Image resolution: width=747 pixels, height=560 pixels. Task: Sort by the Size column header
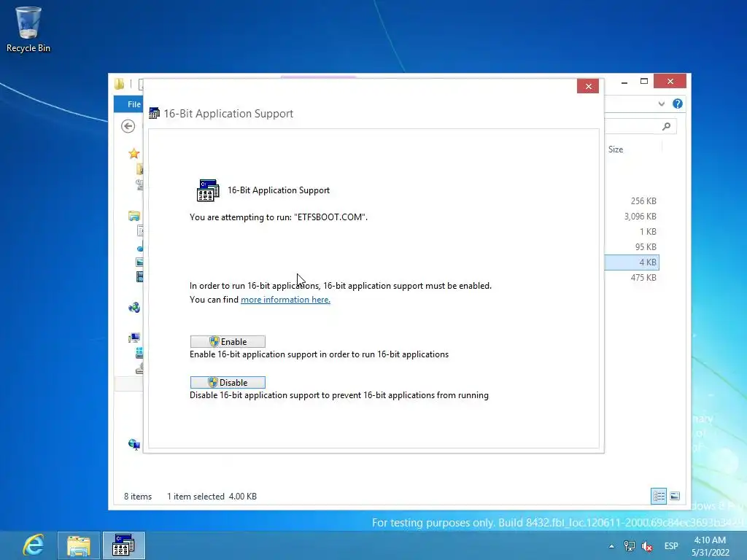pos(616,149)
